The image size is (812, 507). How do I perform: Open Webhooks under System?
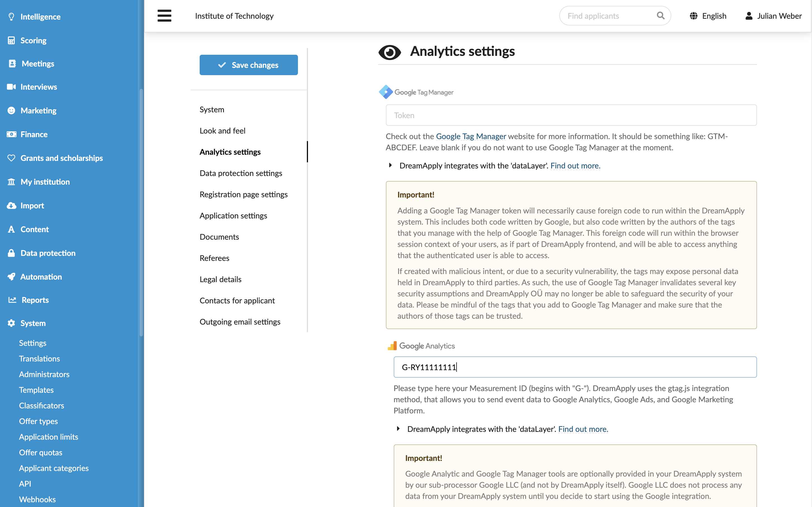tap(37, 499)
